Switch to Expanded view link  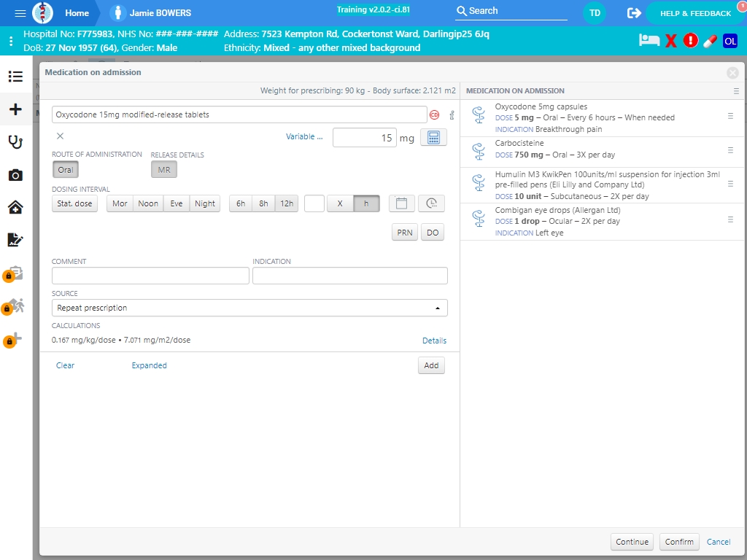click(149, 365)
